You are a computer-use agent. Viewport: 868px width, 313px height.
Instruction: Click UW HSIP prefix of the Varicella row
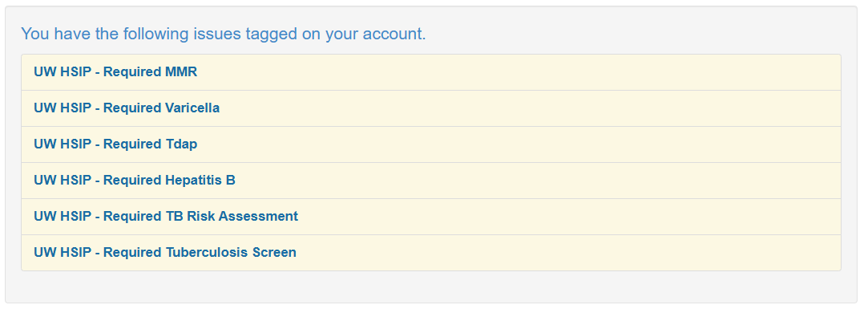point(62,108)
